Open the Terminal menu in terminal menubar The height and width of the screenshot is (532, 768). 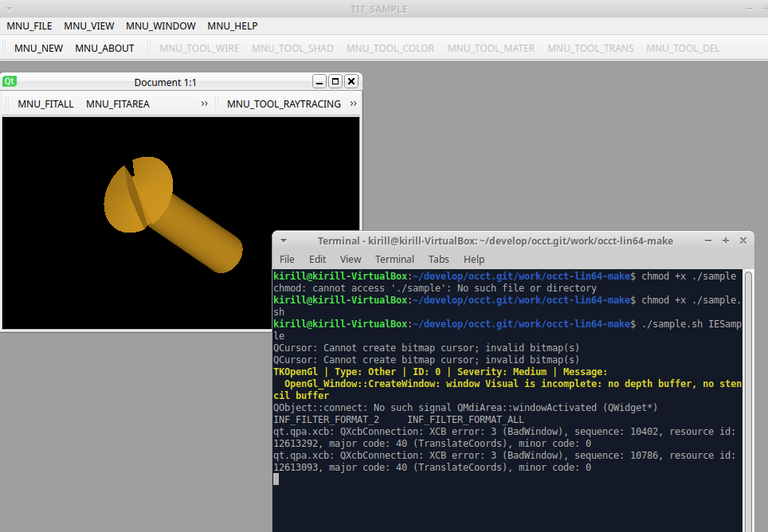[394, 259]
